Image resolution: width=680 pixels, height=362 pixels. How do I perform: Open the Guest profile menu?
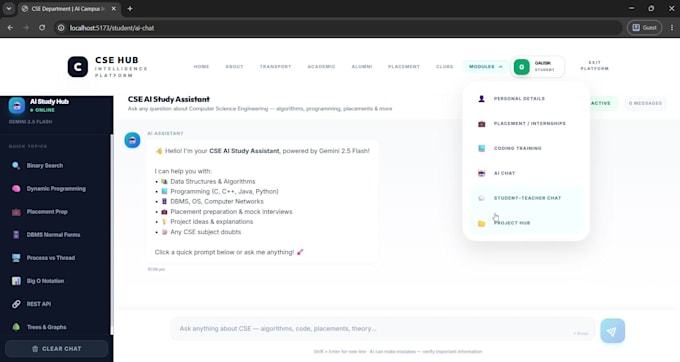tap(644, 27)
